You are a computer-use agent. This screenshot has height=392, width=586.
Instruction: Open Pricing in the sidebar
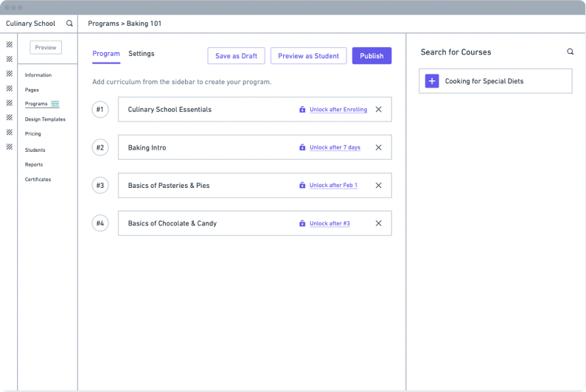tap(33, 134)
